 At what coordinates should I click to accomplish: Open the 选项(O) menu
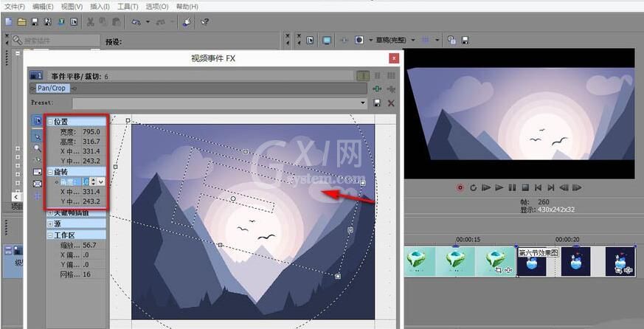pos(157,7)
